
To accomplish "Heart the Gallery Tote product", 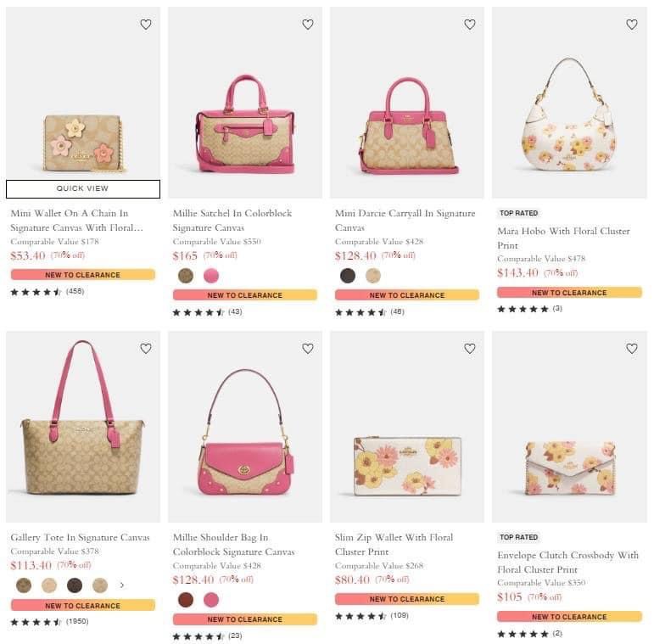I will pyautogui.click(x=146, y=349).
